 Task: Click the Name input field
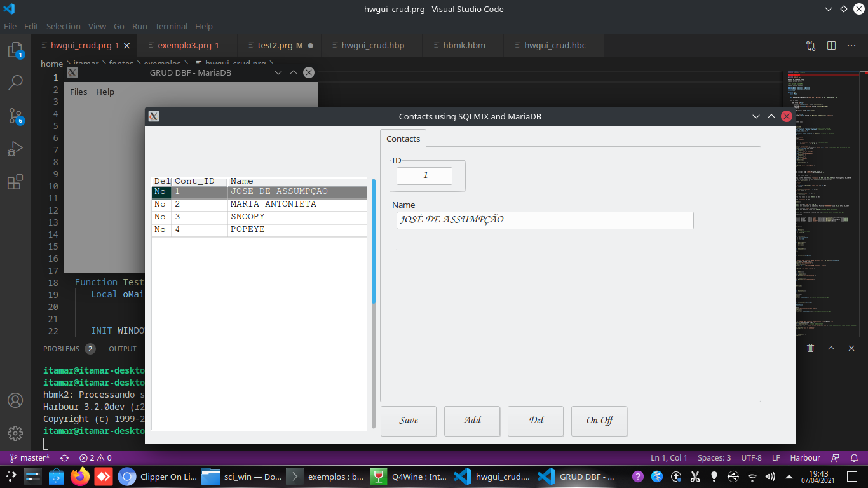tap(545, 220)
